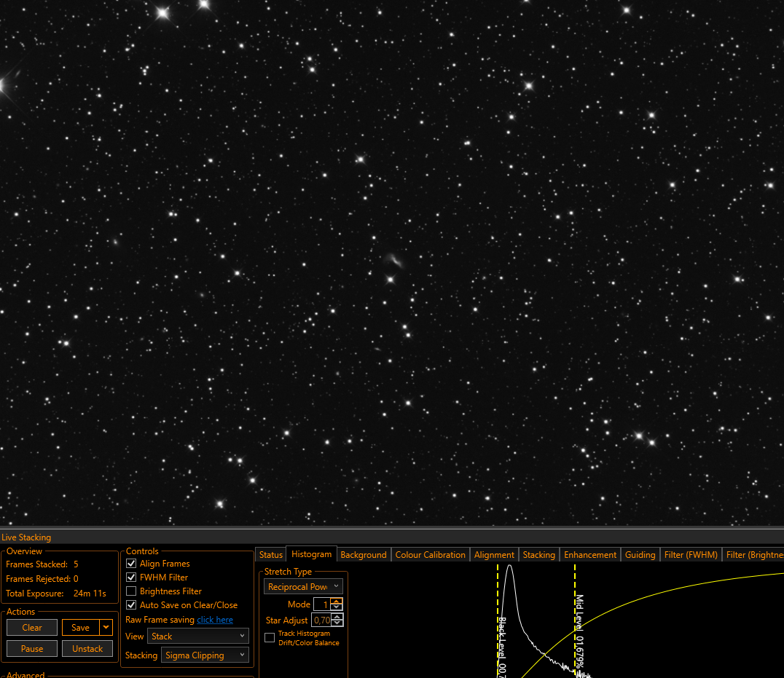This screenshot has height=678, width=784.
Task: Open the Save button dropdown arrow
Action: click(x=106, y=628)
